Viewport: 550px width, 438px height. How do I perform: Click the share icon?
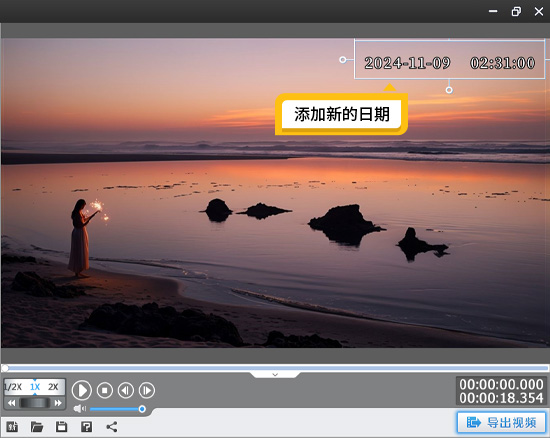112,427
